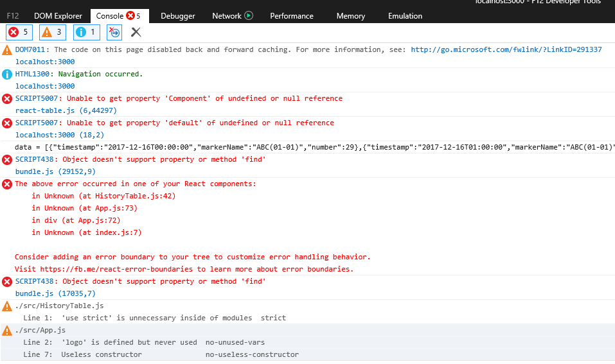The height and width of the screenshot is (364, 615).
Task: Click warning icon beside ./src/App.js
Action: click(x=7, y=331)
